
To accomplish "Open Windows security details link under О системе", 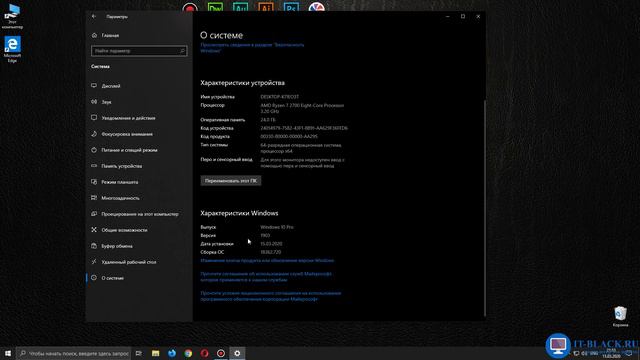I will [x=252, y=48].
